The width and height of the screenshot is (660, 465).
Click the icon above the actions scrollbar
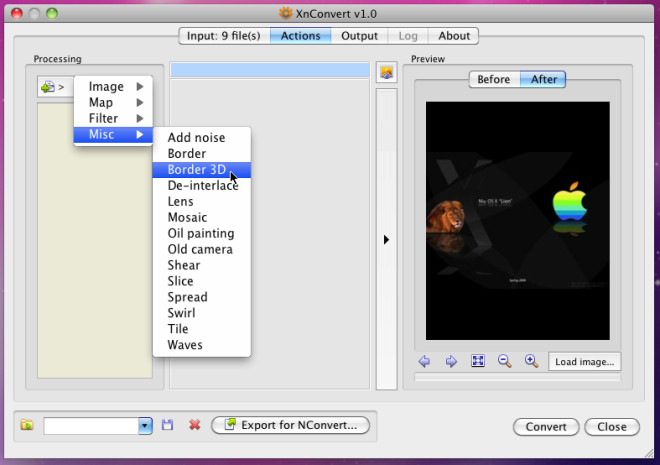click(386, 72)
